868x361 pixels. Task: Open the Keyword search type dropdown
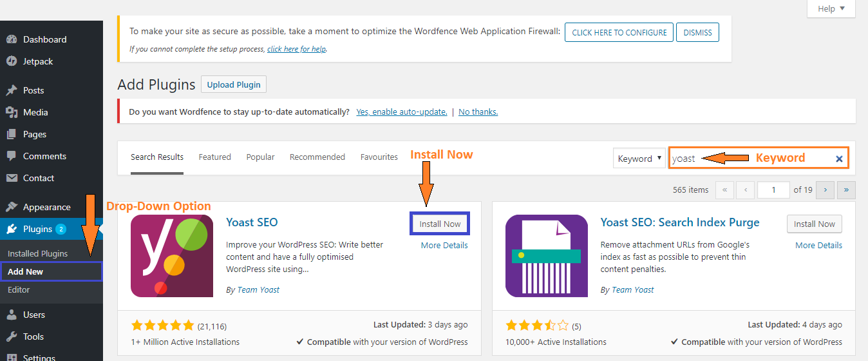(x=639, y=159)
